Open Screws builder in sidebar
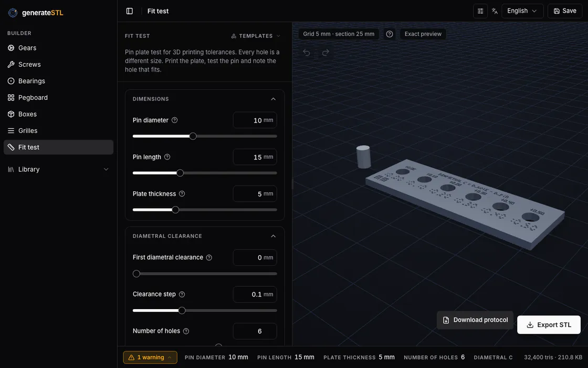Screen dimensions: 588x368 58,65
